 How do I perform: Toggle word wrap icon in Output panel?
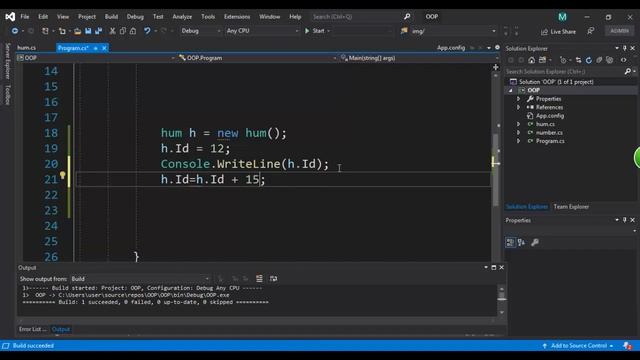click(x=273, y=278)
